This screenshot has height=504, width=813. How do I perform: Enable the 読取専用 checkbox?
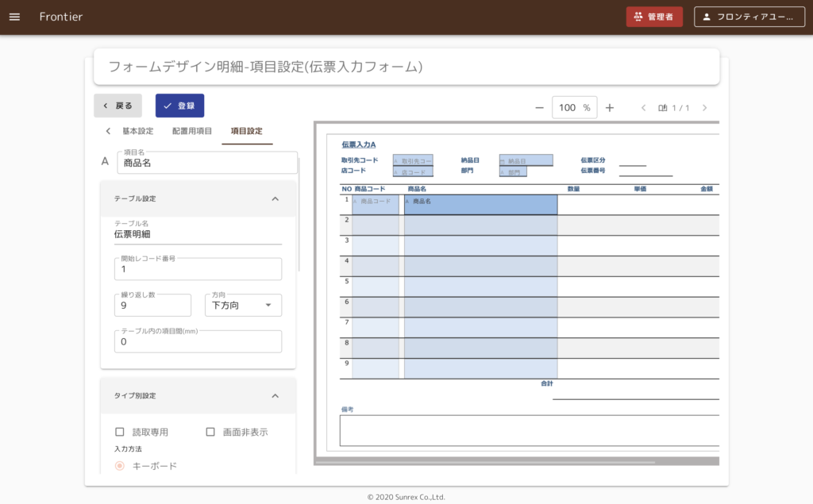(120, 432)
